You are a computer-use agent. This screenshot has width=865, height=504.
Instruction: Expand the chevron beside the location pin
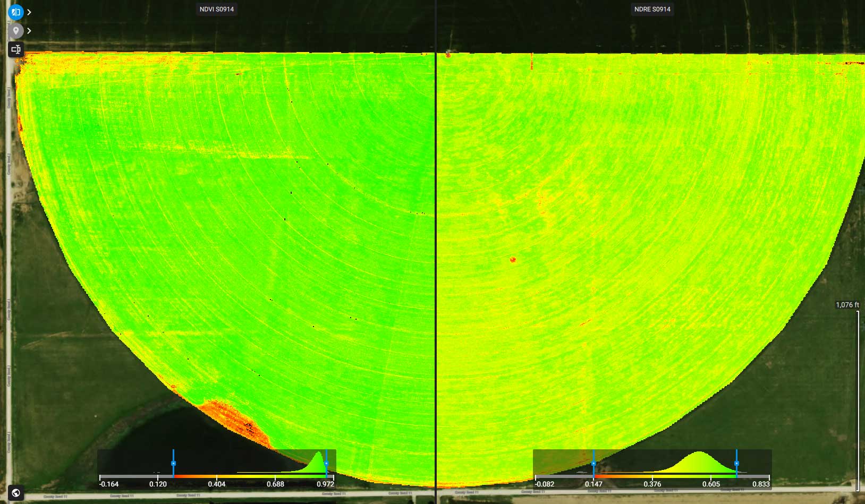pyautogui.click(x=29, y=31)
